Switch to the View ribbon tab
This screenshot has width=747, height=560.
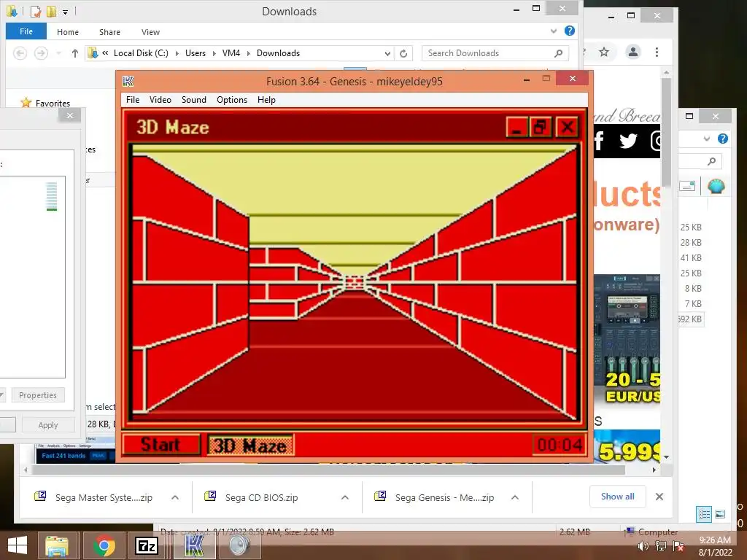150,32
